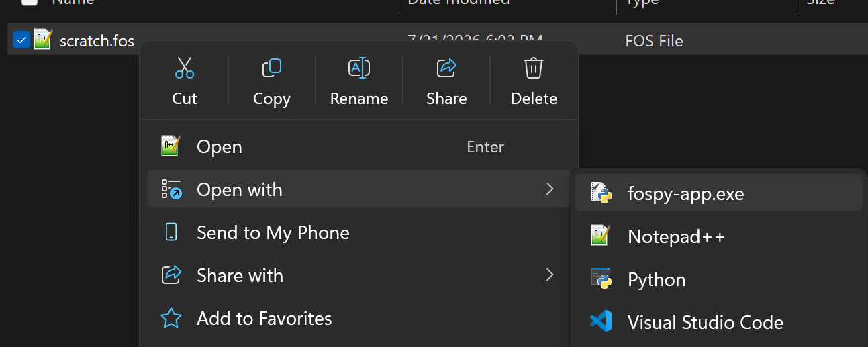Open the file with Python
The image size is (868, 347).
pos(719,279)
